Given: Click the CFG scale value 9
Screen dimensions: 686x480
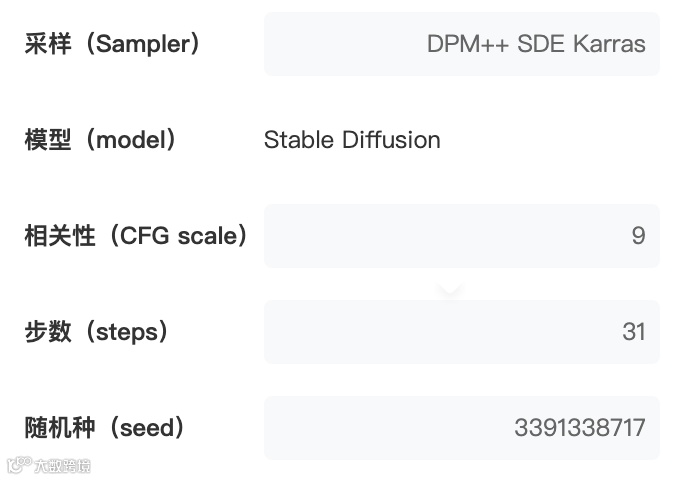Looking at the screenshot, I should [x=638, y=236].
